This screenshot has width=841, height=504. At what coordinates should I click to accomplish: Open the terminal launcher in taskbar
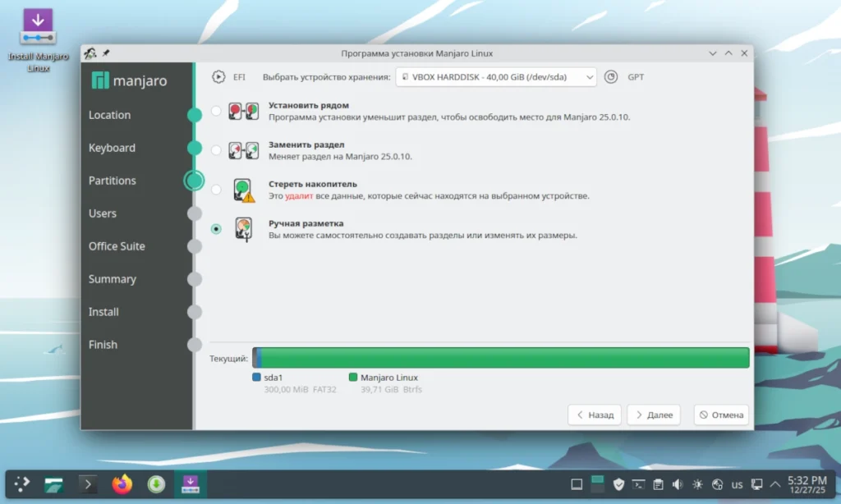click(88, 484)
